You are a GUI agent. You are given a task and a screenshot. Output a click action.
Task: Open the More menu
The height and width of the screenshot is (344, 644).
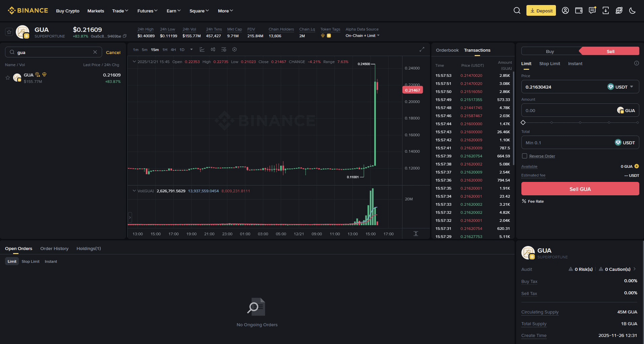(x=225, y=11)
